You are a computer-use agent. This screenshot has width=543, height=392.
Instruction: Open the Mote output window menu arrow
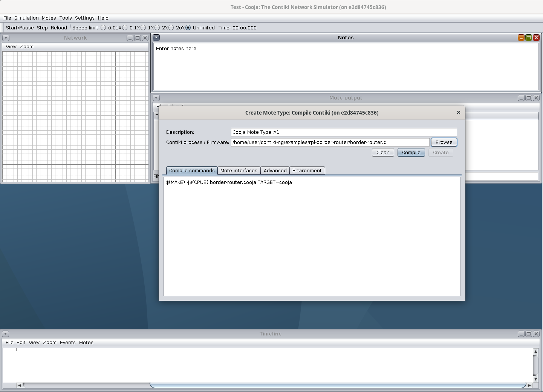[156, 98]
